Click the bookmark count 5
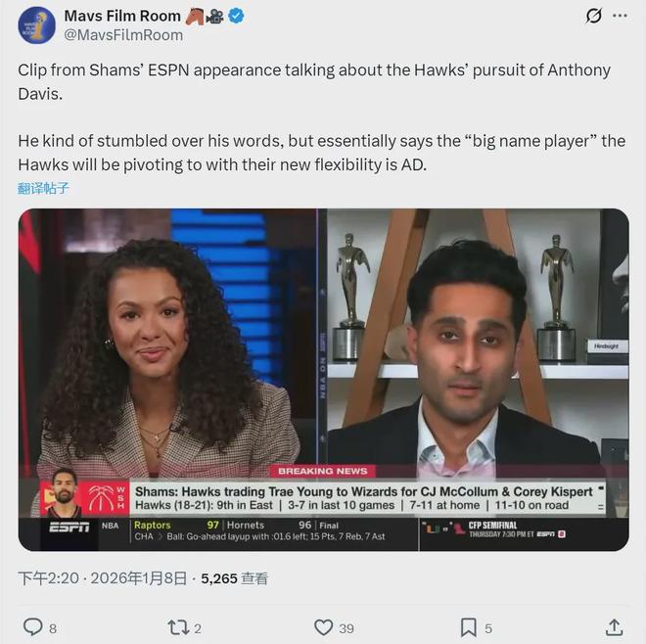 pos(488,627)
